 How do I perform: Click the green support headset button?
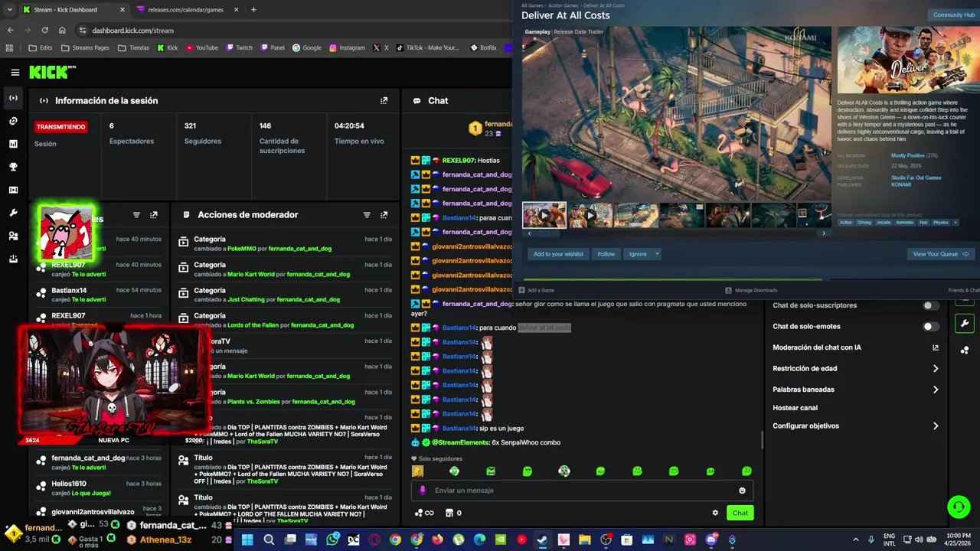click(959, 507)
